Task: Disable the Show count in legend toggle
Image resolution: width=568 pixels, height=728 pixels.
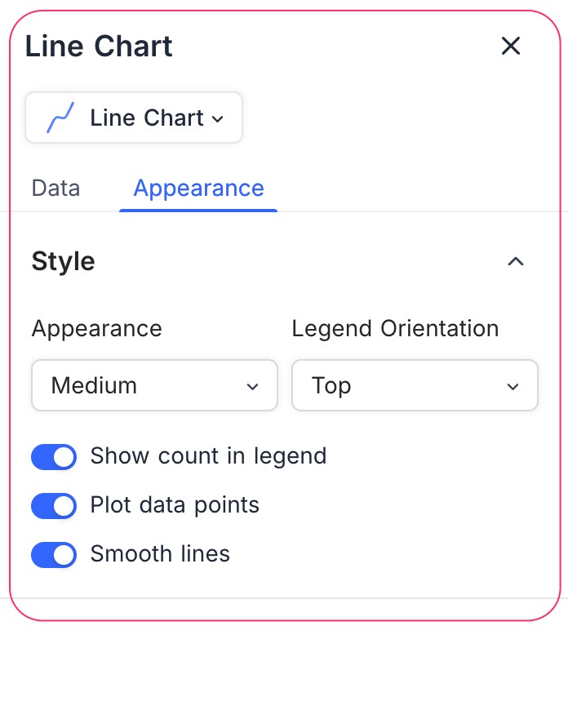Action: tap(54, 457)
